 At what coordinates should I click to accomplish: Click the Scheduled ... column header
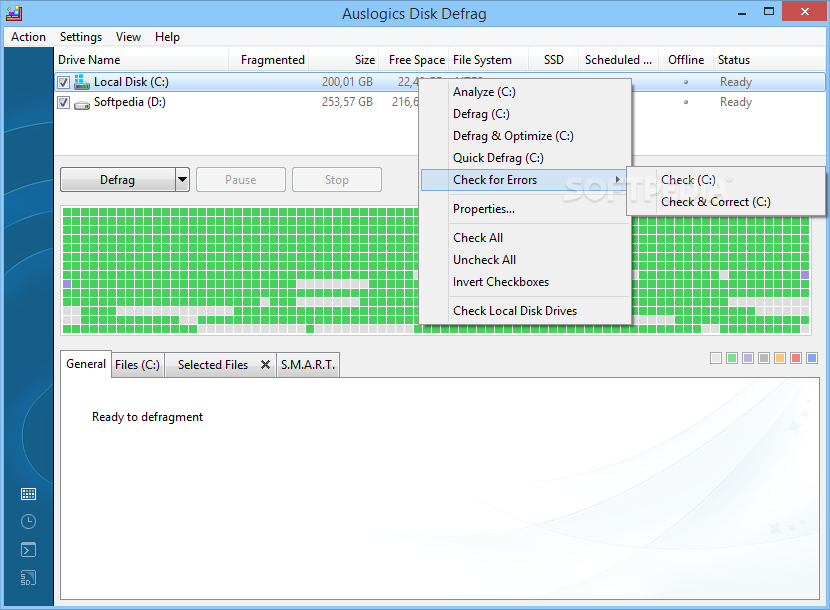tap(618, 60)
